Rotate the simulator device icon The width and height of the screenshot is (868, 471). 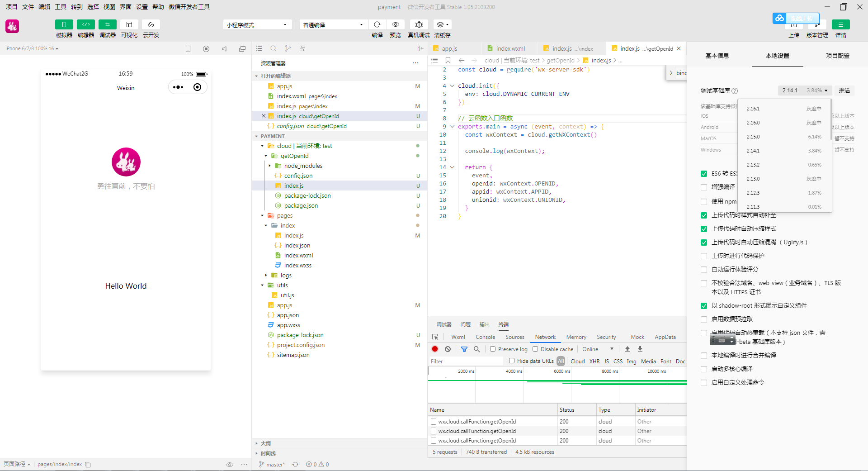188,49
